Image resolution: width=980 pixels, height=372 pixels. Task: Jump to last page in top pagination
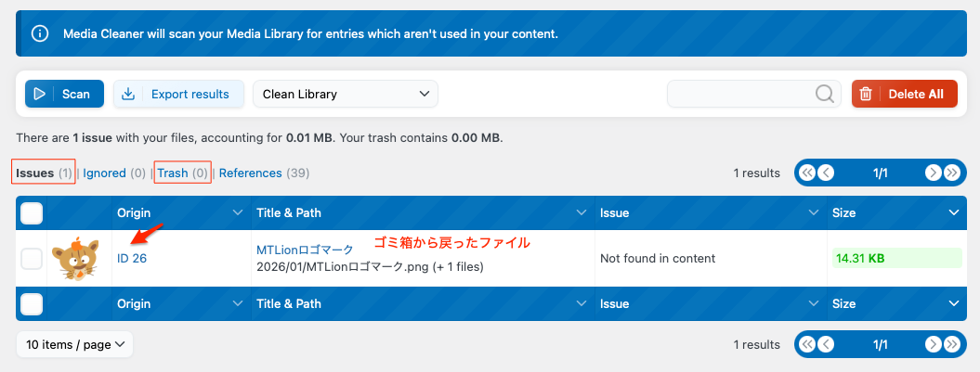pos(951,173)
